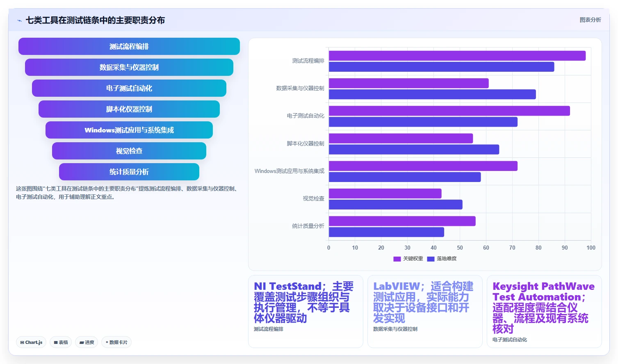618x364 pixels.
Task: Click the description paragraph below the funnel
Action: (128, 193)
